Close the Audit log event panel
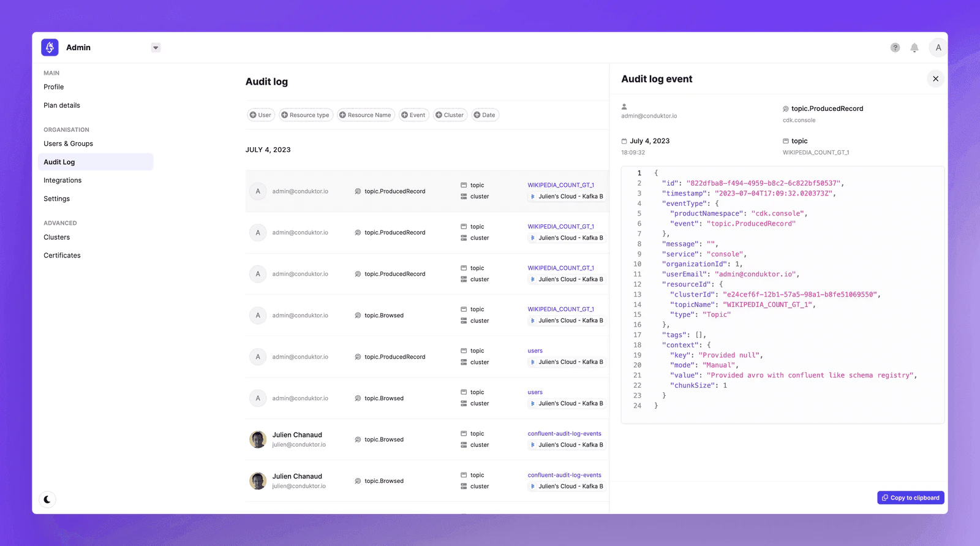Image resolution: width=980 pixels, height=546 pixels. (935, 78)
